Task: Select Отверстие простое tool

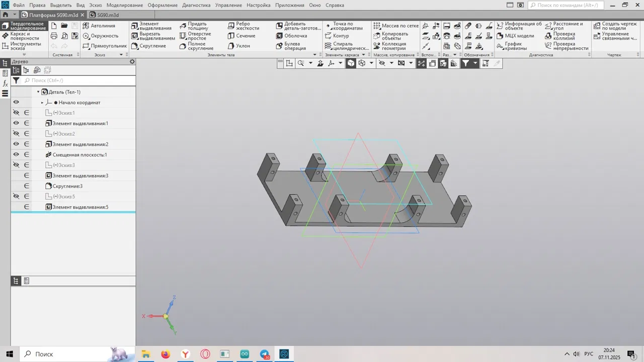Action: pos(195,36)
